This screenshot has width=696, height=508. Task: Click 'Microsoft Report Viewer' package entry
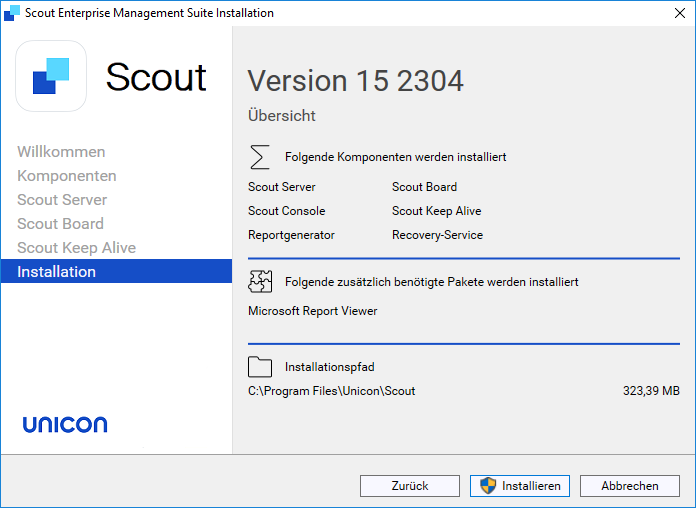click(312, 311)
